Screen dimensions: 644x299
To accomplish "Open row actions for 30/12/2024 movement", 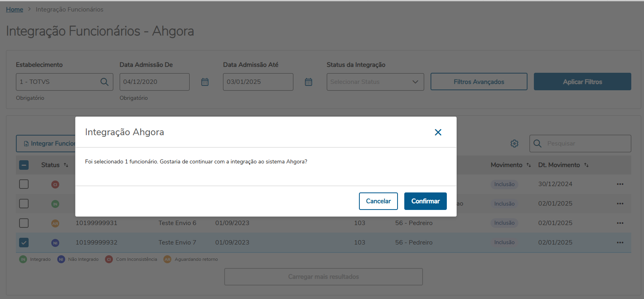I will (x=620, y=184).
